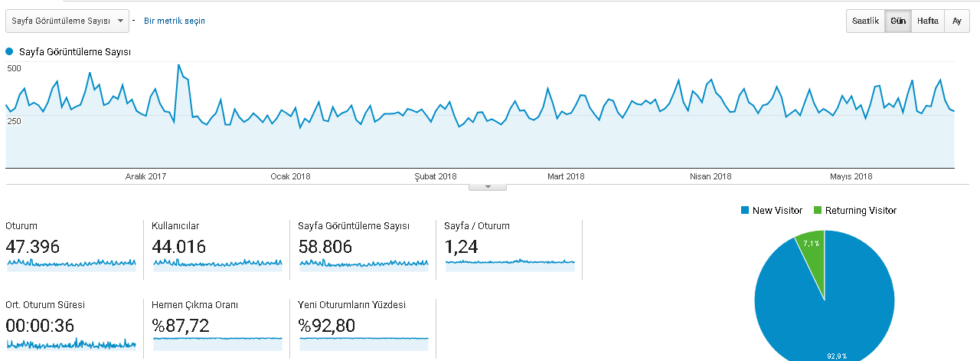Open the Kullanıcılar sparkline chart
Screen dimensions: 980x361
coord(217,264)
